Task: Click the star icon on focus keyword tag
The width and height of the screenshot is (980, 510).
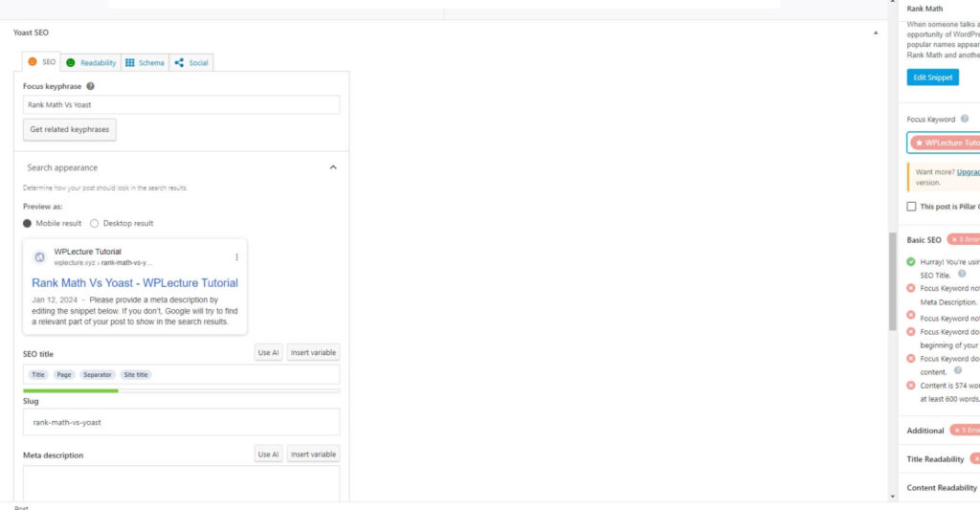Action: 919,144
